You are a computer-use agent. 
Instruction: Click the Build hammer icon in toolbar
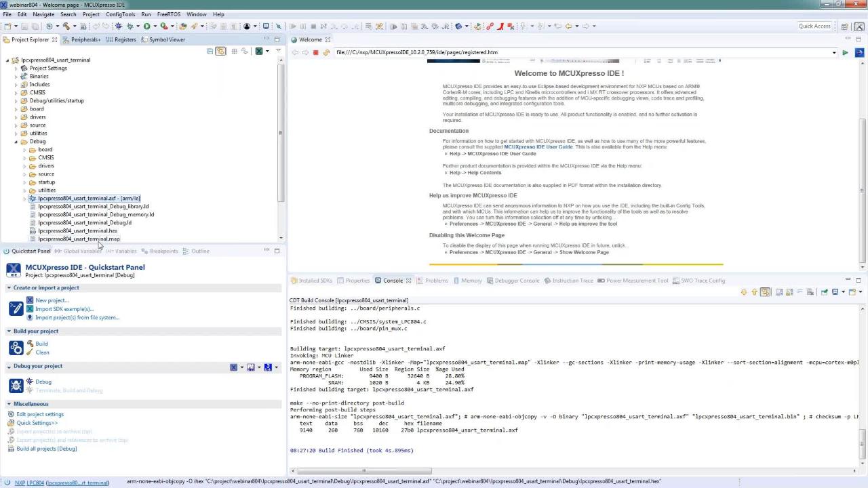[x=66, y=26]
